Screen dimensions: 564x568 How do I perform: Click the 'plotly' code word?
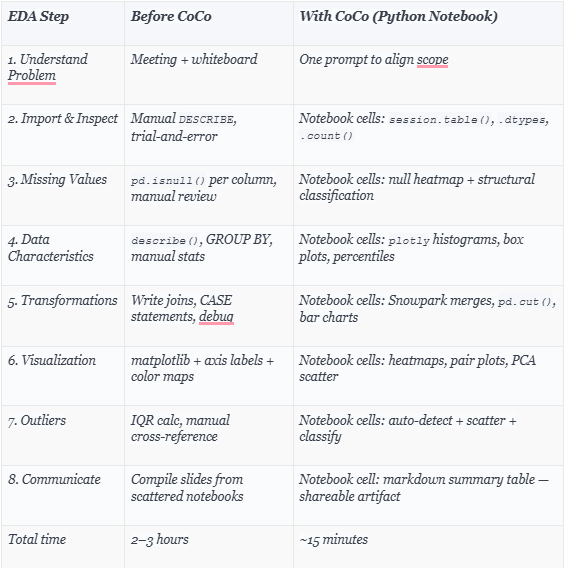click(x=409, y=241)
